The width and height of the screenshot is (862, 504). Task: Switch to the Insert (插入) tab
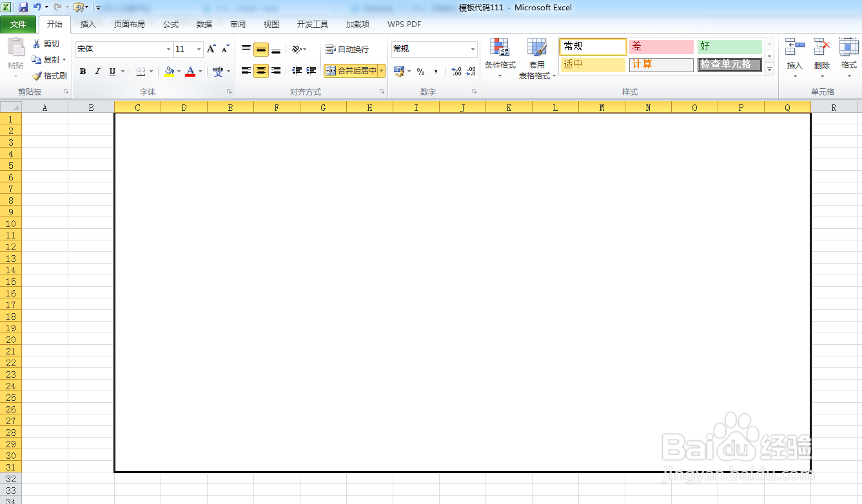tap(88, 24)
